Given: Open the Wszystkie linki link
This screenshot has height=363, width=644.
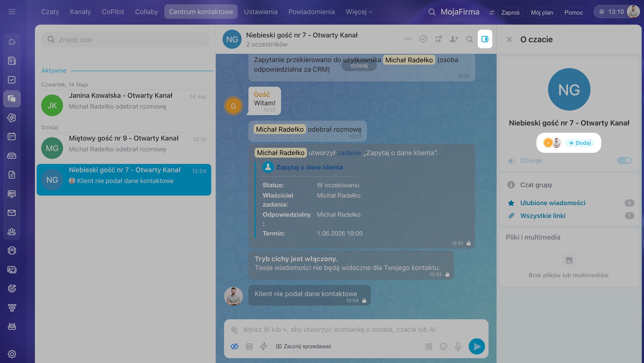Looking at the screenshot, I should tap(543, 216).
